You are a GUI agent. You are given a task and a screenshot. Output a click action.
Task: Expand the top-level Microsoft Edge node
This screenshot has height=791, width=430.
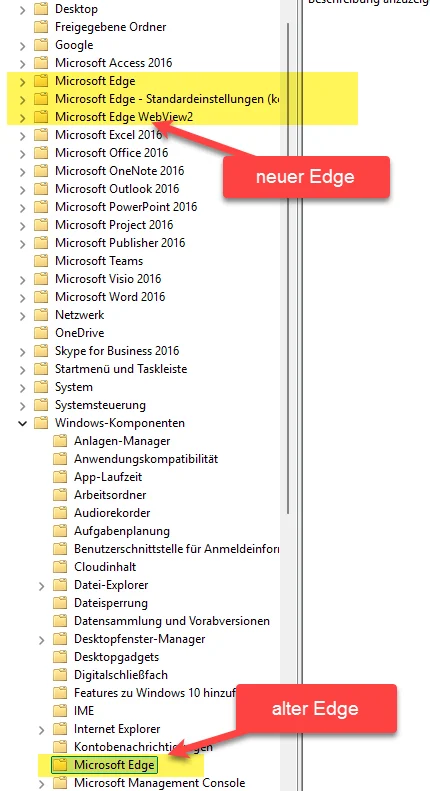[x=22, y=81]
